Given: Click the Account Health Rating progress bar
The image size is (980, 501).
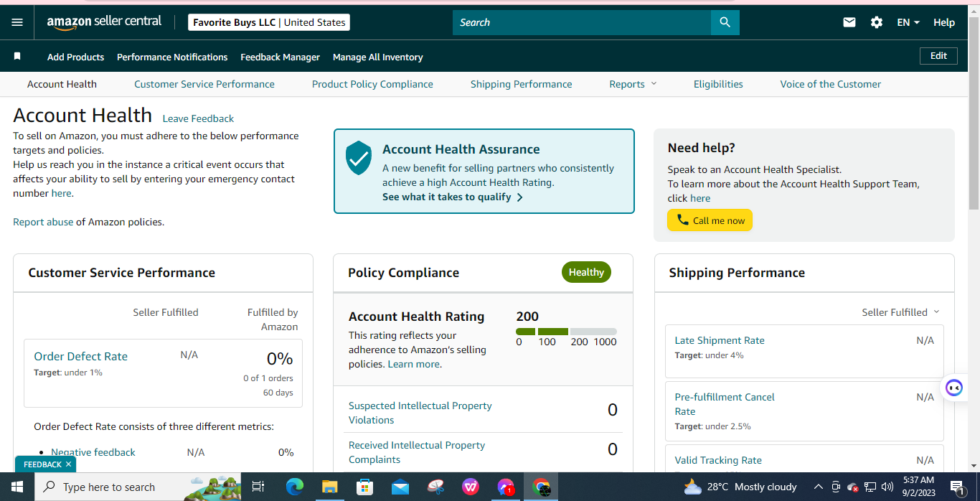Looking at the screenshot, I should click(566, 332).
